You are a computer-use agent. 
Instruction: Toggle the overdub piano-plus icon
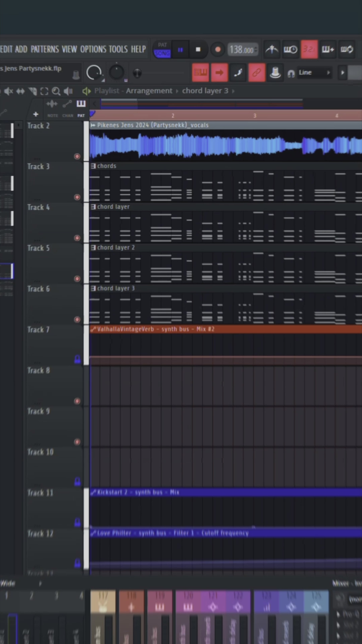click(x=328, y=49)
